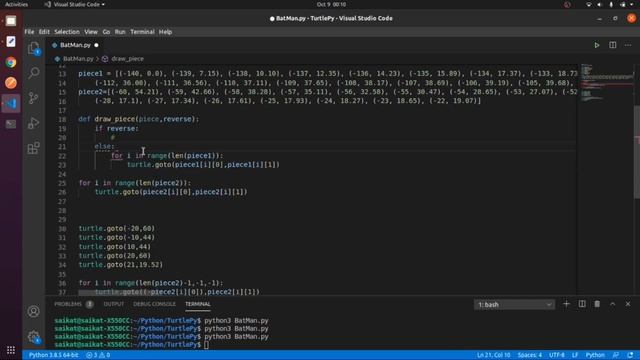Kill terminal with trash icon

click(597, 304)
